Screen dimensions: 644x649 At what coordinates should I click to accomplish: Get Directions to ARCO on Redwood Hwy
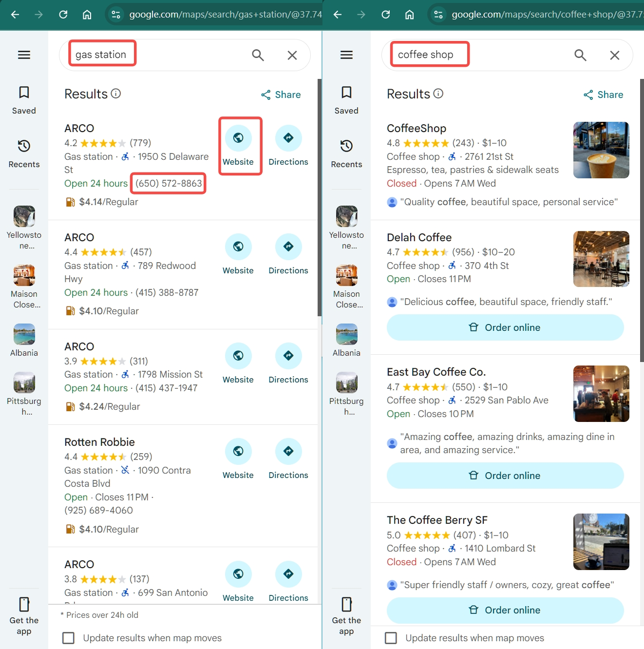coord(288,254)
